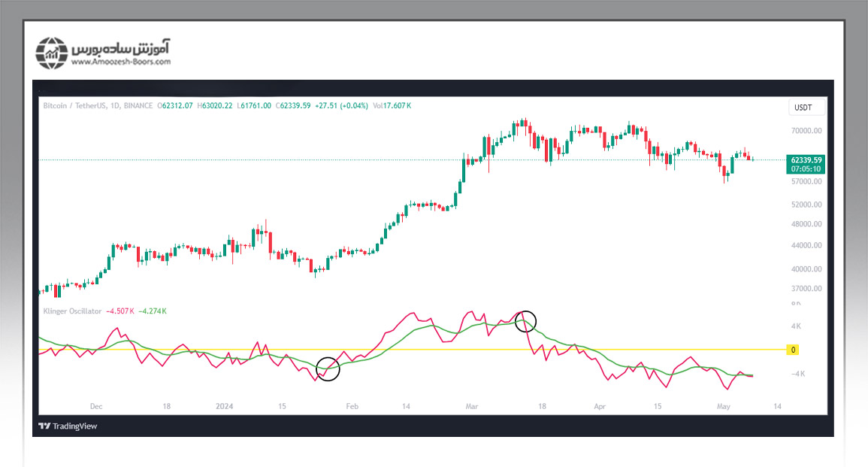Click the 40000.00 price axis label
Screen dimensions: 868x467
pos(806,269)
